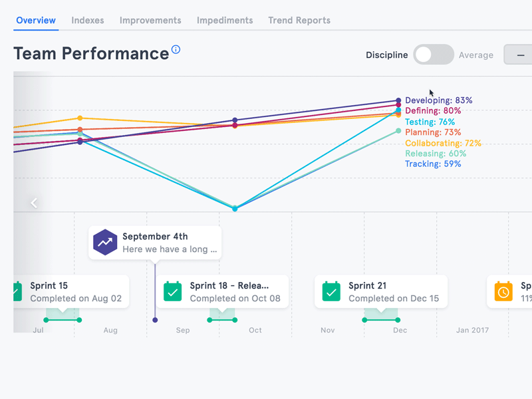
Task: Select the Collaborating: 72% legend entry
Action: pyautogui.click(x=443, y=143)
